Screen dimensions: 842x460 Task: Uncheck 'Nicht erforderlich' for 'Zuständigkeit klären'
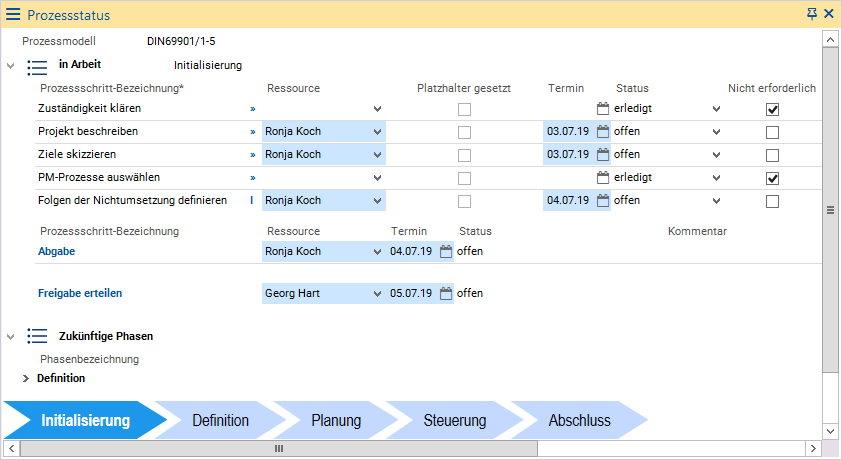click(x=772, y=109)
